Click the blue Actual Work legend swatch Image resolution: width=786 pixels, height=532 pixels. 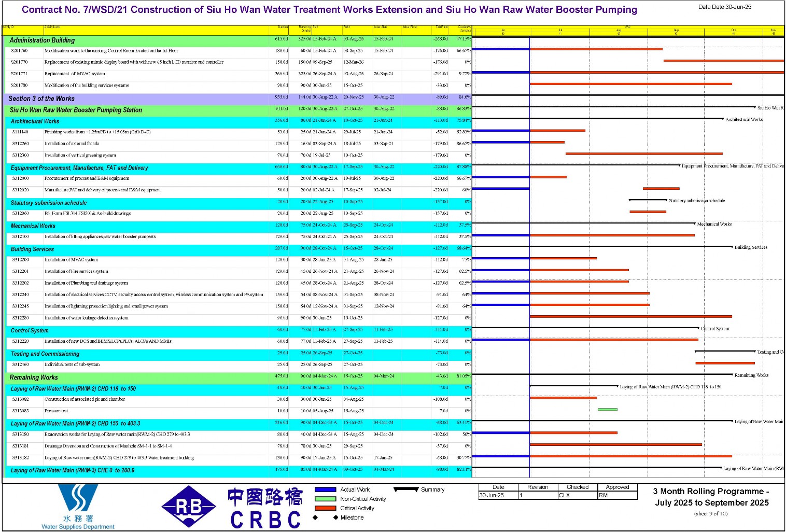(325, 489)
